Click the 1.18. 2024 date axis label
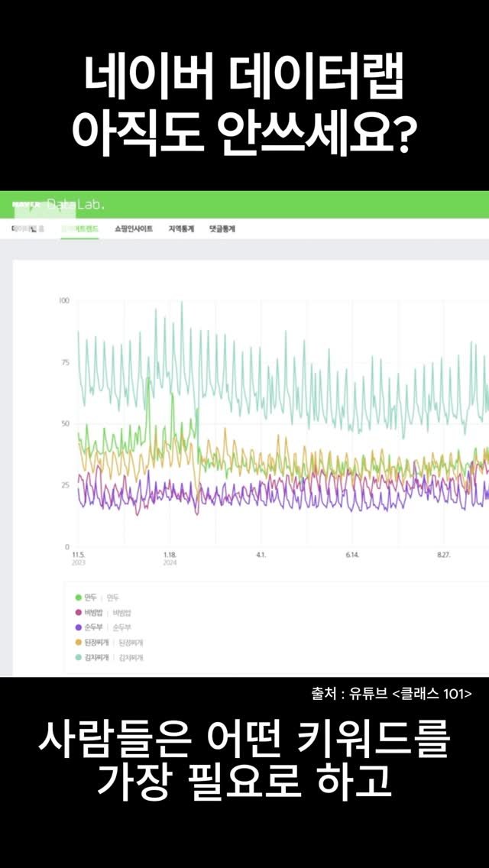 [170, 558]
